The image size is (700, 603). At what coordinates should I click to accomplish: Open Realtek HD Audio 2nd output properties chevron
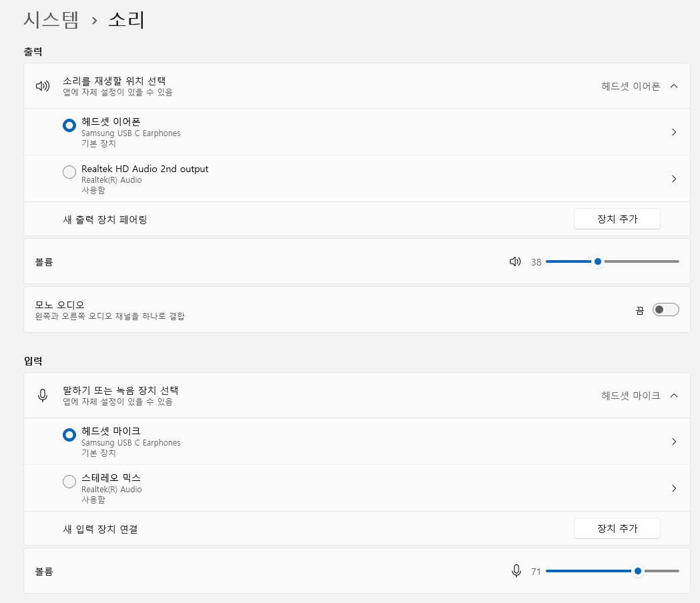pyautogui.click(x=673, y=178)
